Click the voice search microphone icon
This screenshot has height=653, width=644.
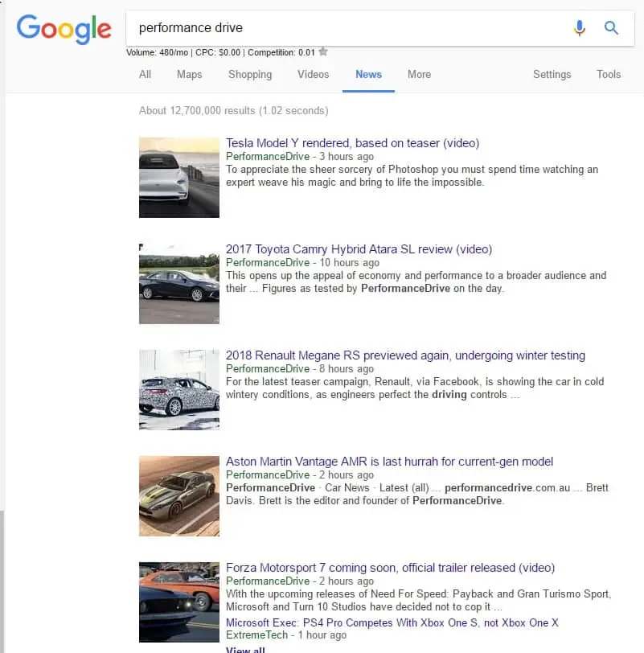tap(580, 28)
